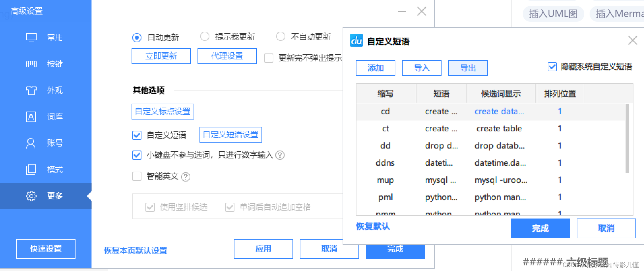Sort by 排列位置 column header
The image size is (644, 271).
tap(560, 94)
